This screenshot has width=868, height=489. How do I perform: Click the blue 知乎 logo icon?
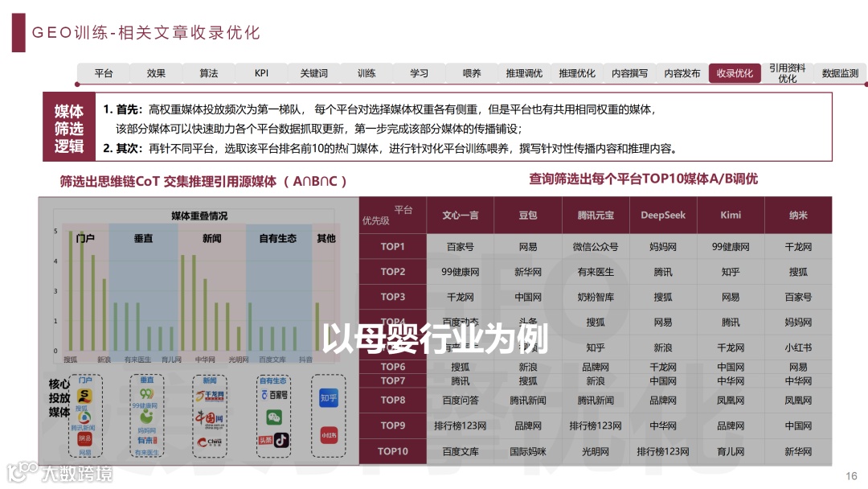(328, 397)
